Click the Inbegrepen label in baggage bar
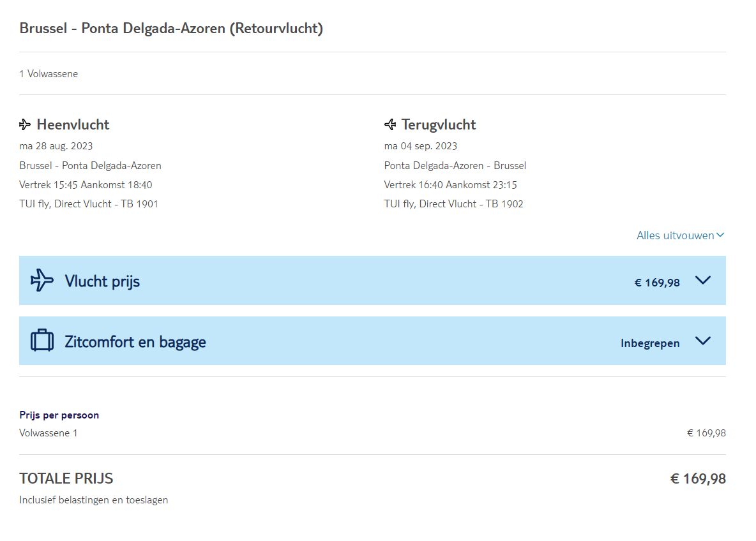 (x=650, y=343)
